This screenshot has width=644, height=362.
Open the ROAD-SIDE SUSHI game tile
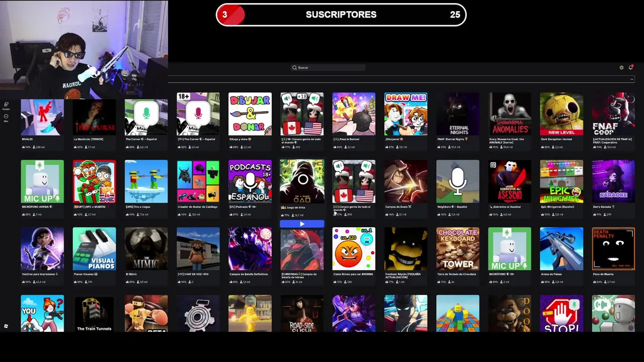pos(302,314)
